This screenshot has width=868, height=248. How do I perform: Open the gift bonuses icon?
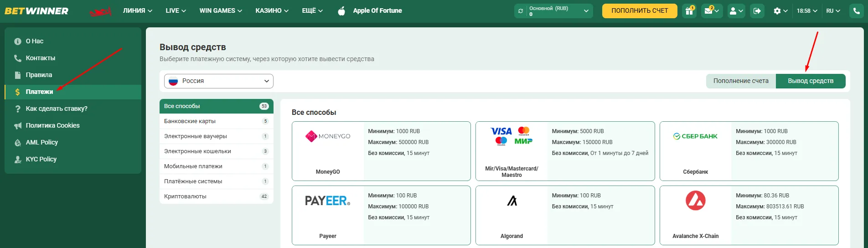pyautogui.click(x=689, y=11)
